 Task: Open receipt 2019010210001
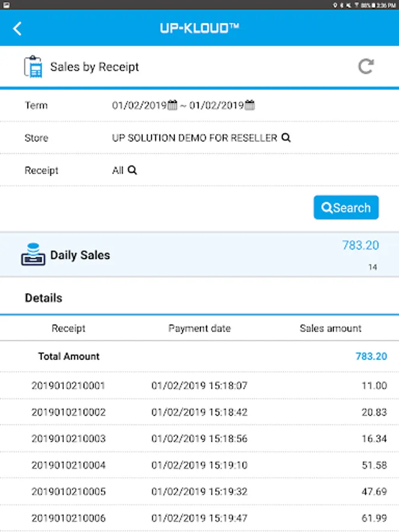69,386
